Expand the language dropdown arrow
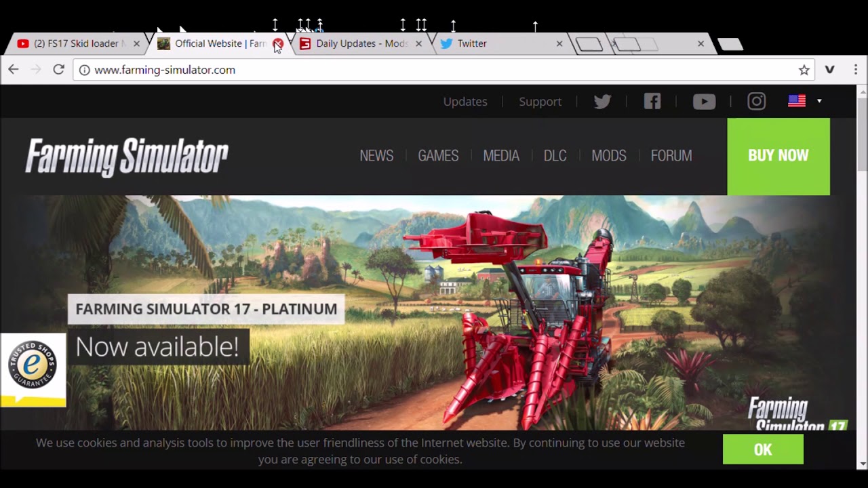Screen dimensions: 868x488 pos(819,101)
